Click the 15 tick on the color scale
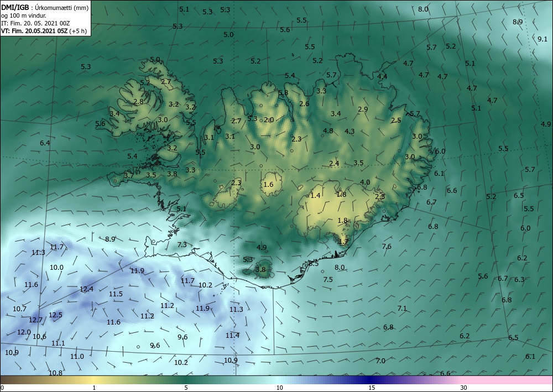This screenshot has height=392, width=553. (372, 388)
